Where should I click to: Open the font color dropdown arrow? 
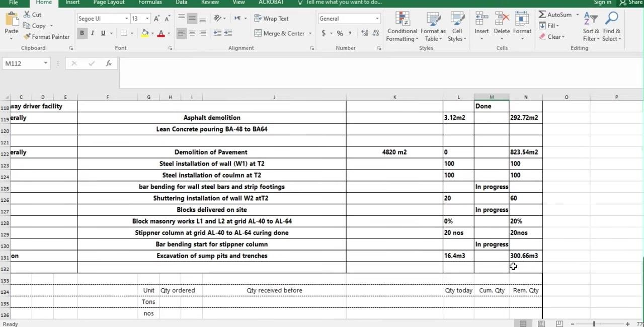coord(169,33)
